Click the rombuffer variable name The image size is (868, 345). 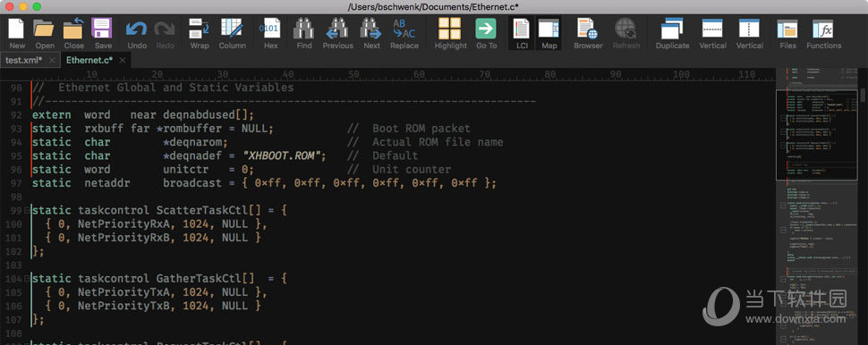point(192,129)
